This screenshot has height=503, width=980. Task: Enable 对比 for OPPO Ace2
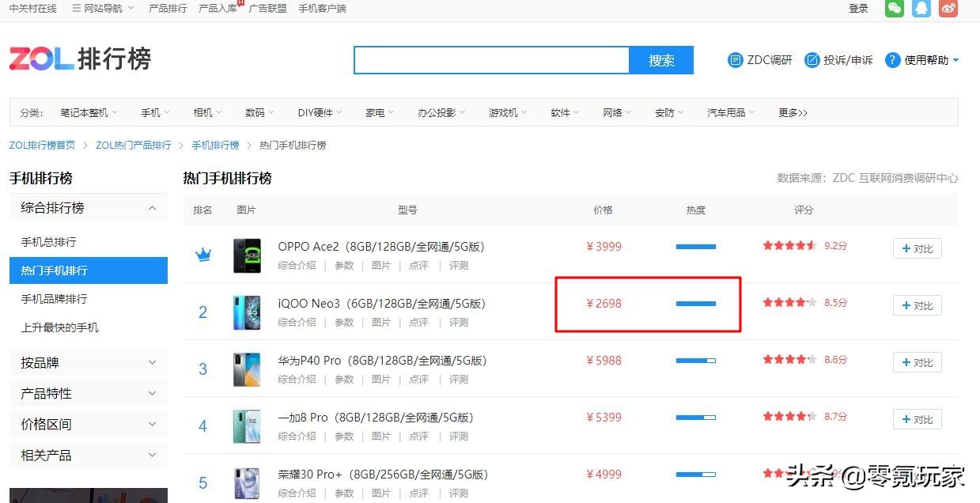(917, 248)
